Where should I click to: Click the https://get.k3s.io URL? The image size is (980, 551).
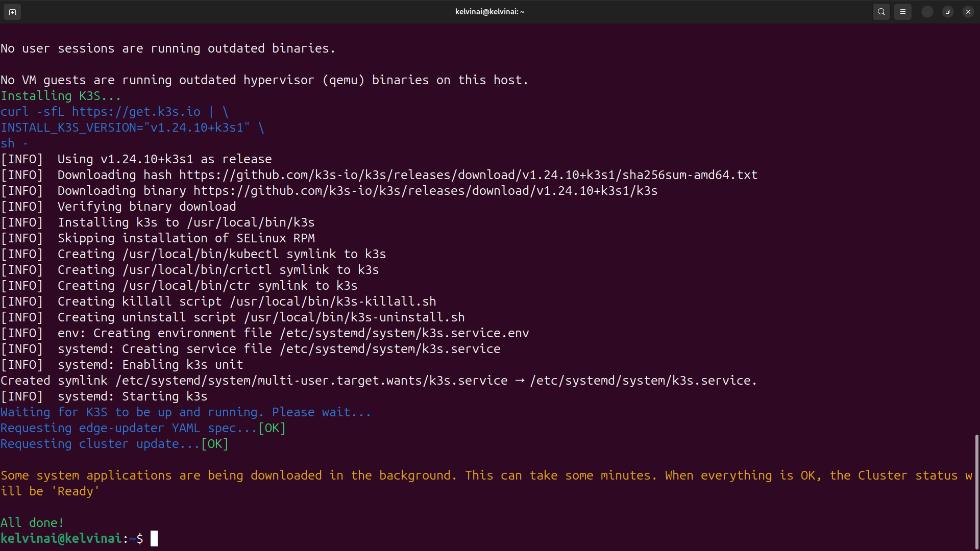(x=136, y=112)
